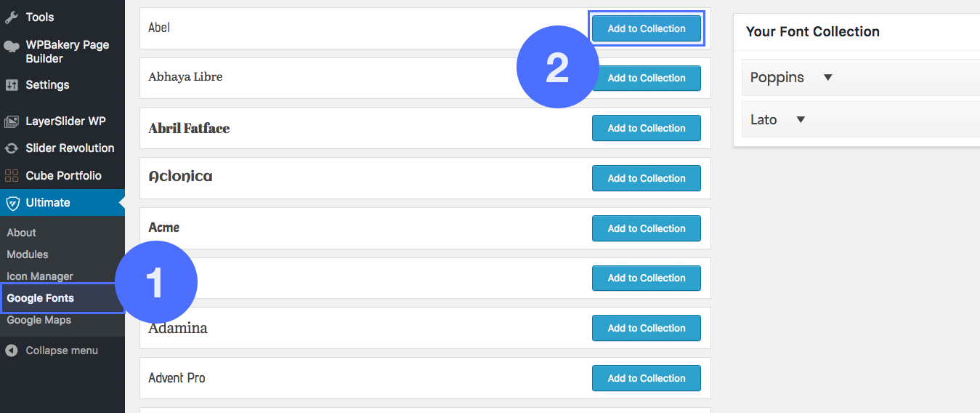Open the Icon Manager submenu item
The width and height of the screenshot is (980, 413).
click(40, 276)
